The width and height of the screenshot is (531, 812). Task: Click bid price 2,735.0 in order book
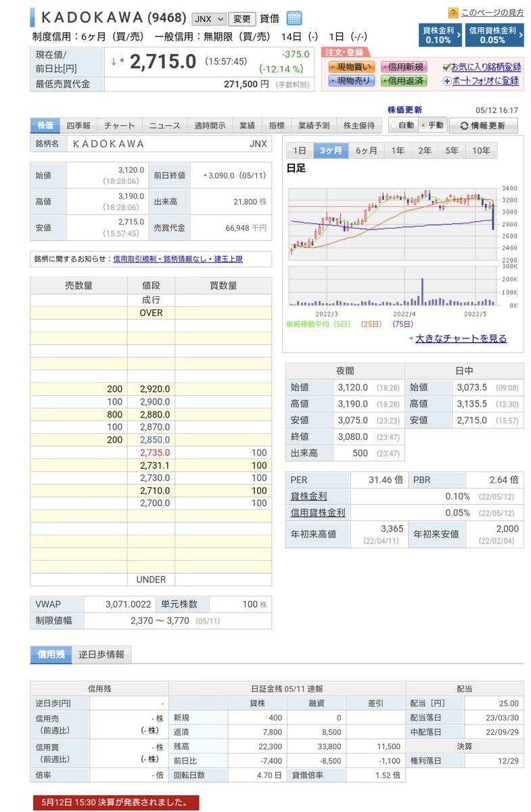pyautogui.click(x=155, y=453)
